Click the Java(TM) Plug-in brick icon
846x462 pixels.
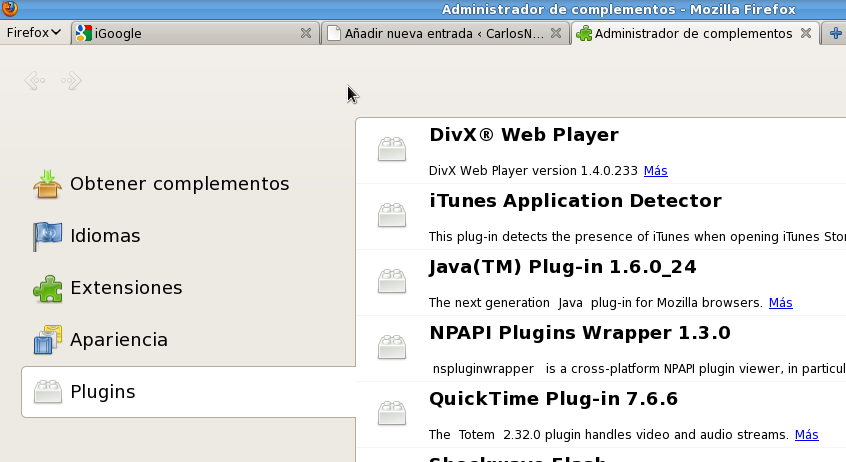click(x=392, y=282)
